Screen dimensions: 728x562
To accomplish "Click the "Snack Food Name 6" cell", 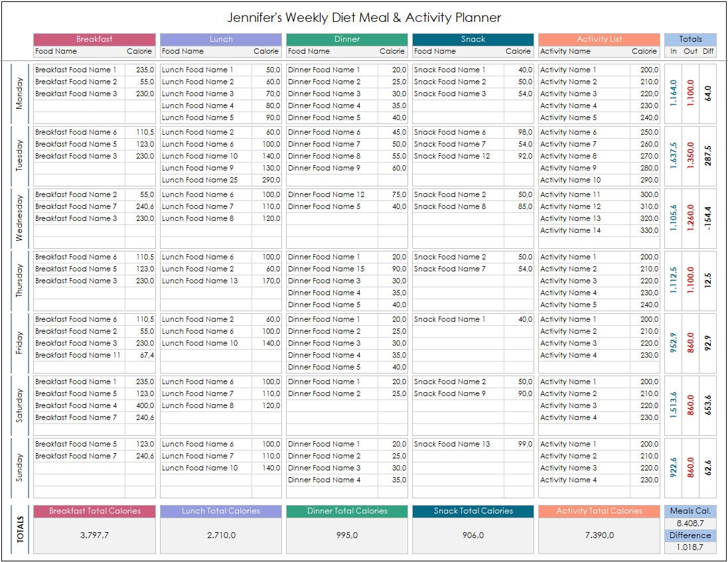I will tap(458, 132).
